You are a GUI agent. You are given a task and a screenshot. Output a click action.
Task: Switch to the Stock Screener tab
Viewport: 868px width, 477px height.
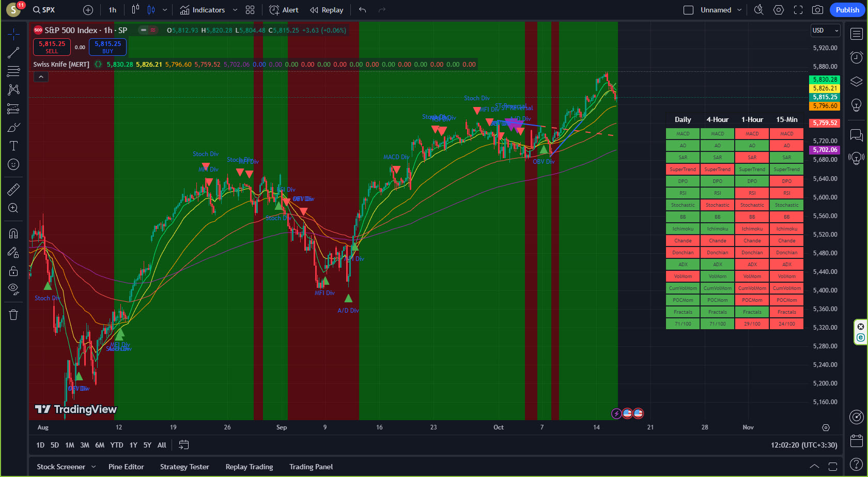click(61, 467)
